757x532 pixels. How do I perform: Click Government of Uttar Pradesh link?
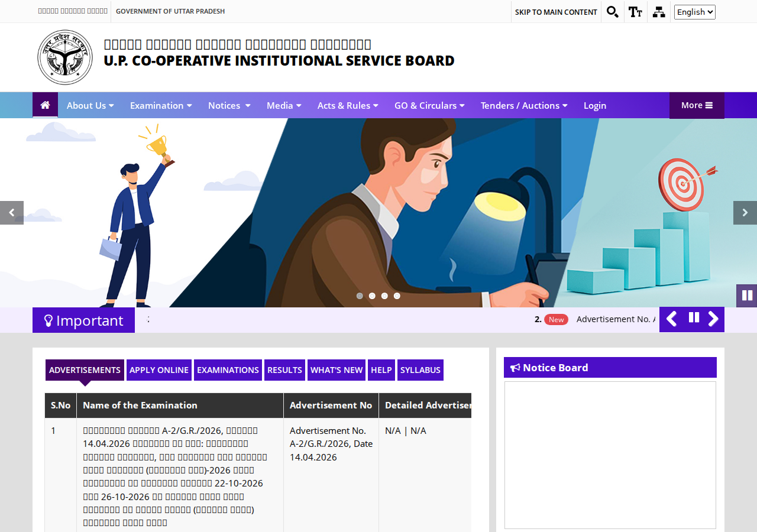[170, 11]
